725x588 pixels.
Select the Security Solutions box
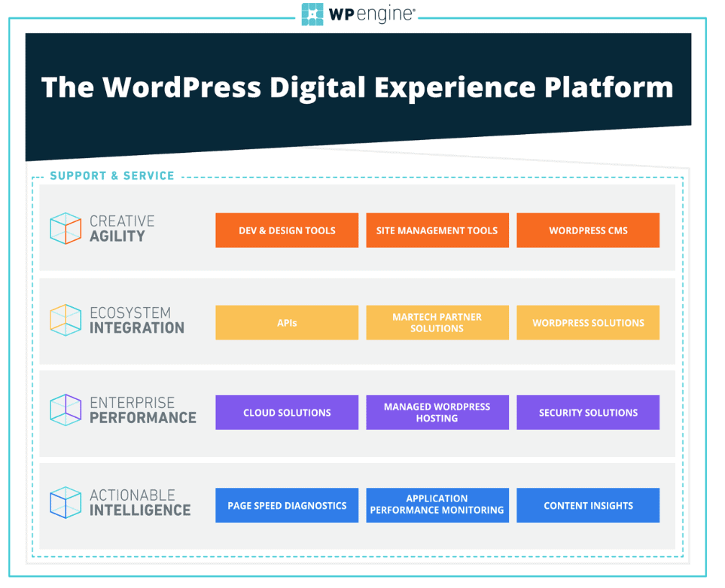pyautogui.click(x=588, y=413)
